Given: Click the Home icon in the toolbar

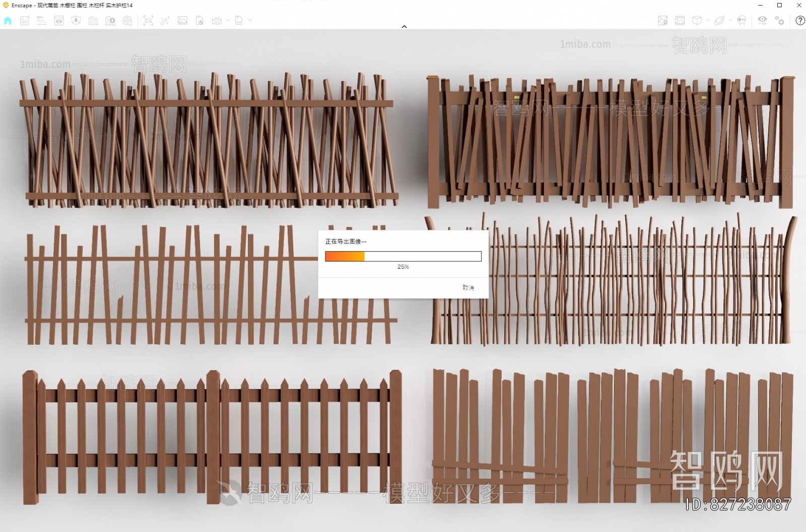Looking at the screenshot, I should click(8, 21).
